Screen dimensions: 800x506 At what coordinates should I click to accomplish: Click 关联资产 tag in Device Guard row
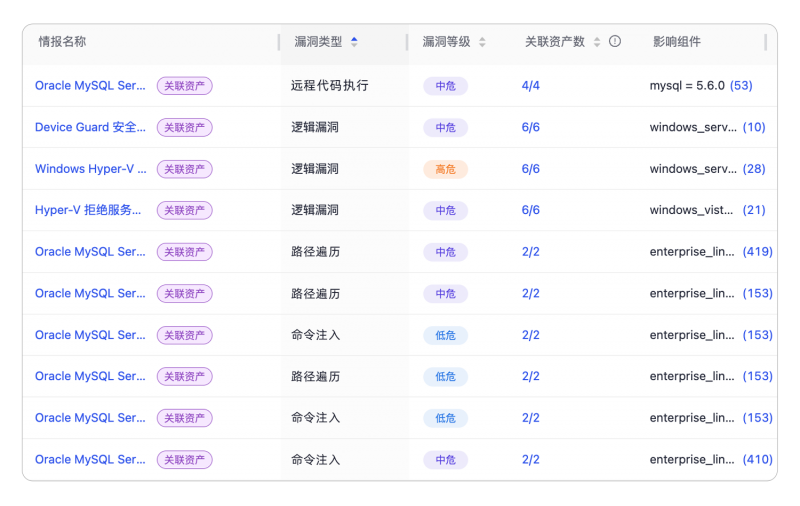click(185, 128)
